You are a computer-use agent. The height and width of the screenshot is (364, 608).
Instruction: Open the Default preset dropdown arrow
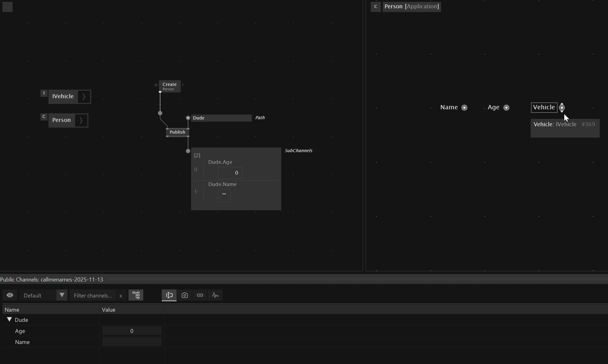tap(62, 295)
